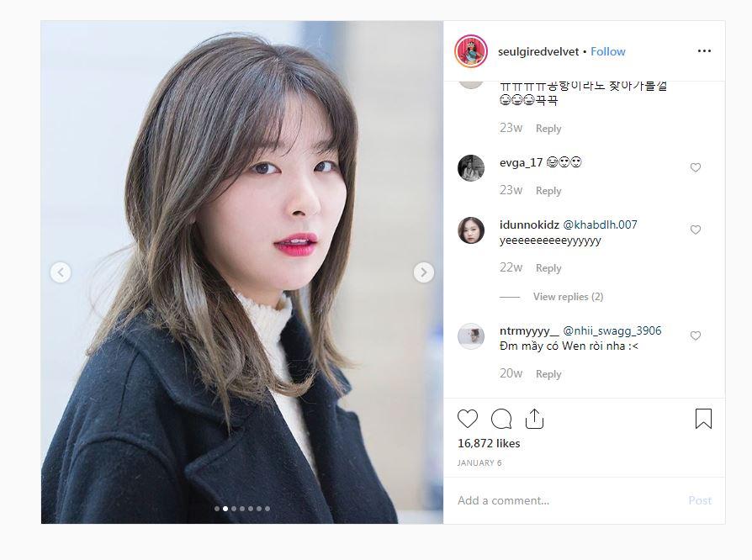This screenshot has height=560, width=752.
Task: Expand View replies (2) under idunnokidz
Action: [568, 297]
